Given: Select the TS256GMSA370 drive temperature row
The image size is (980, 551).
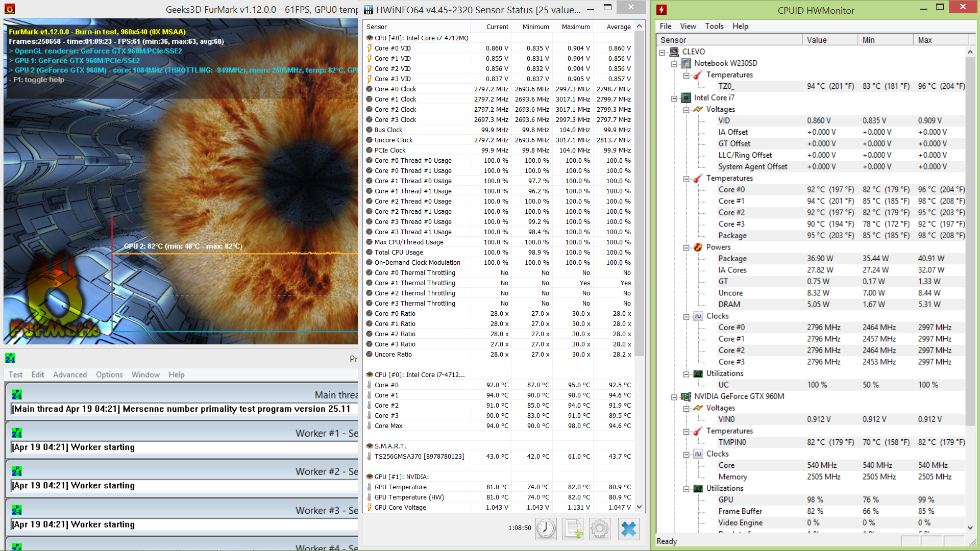Looking at the screenshot, I should [499, 456].
